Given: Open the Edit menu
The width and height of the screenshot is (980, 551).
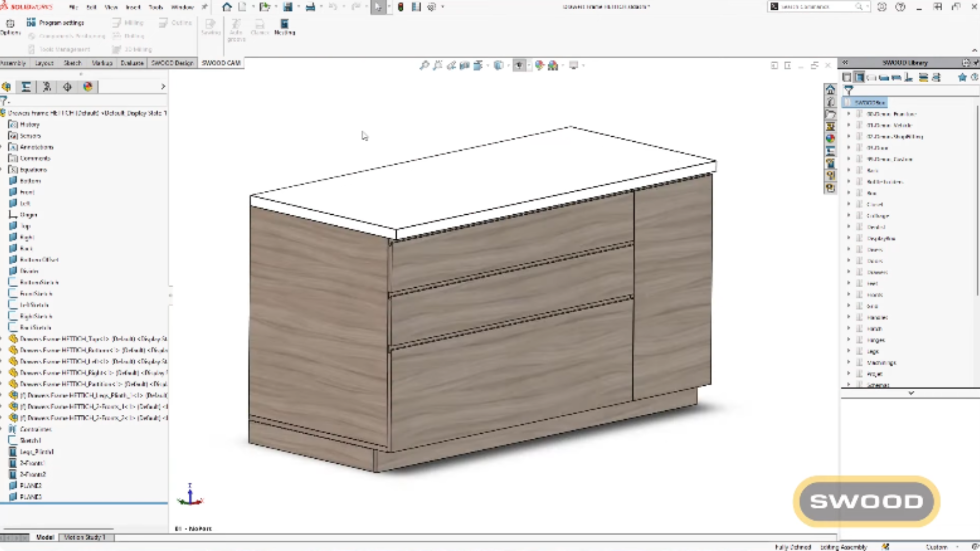Looking at the screenshot, I should tap(91, 7).
